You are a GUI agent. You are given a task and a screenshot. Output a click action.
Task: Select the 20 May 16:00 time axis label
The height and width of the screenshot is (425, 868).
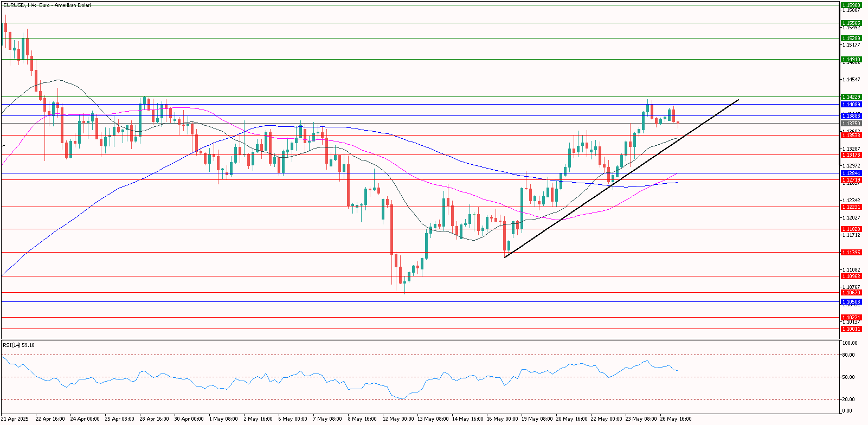(571, 419)
